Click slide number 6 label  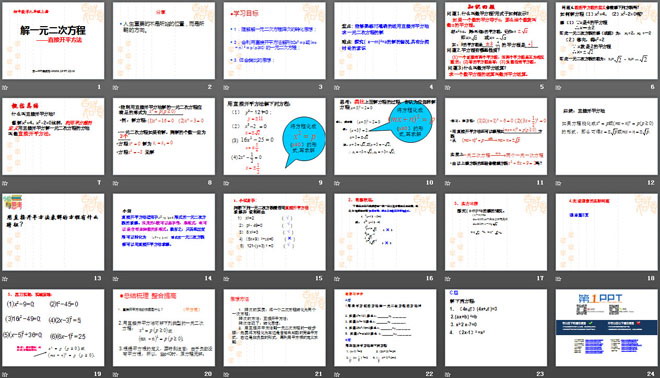pos(652,87)
